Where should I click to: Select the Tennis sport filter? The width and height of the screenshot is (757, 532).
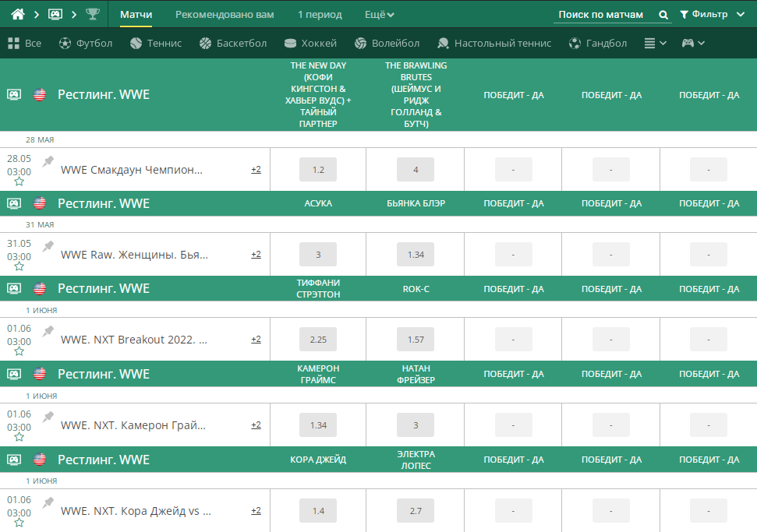156,44
